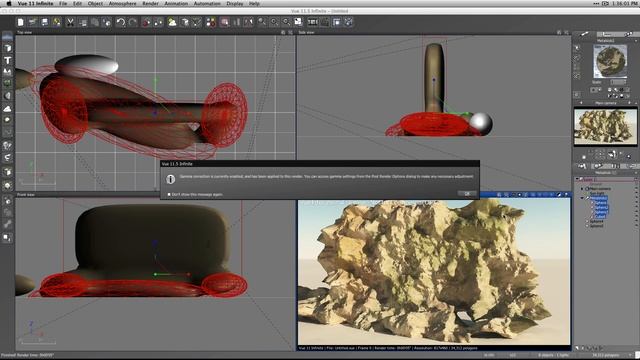Click the rendered rock image in render window
The width and height of the screenshot is (640, 360).
click(x=434, y=272)
